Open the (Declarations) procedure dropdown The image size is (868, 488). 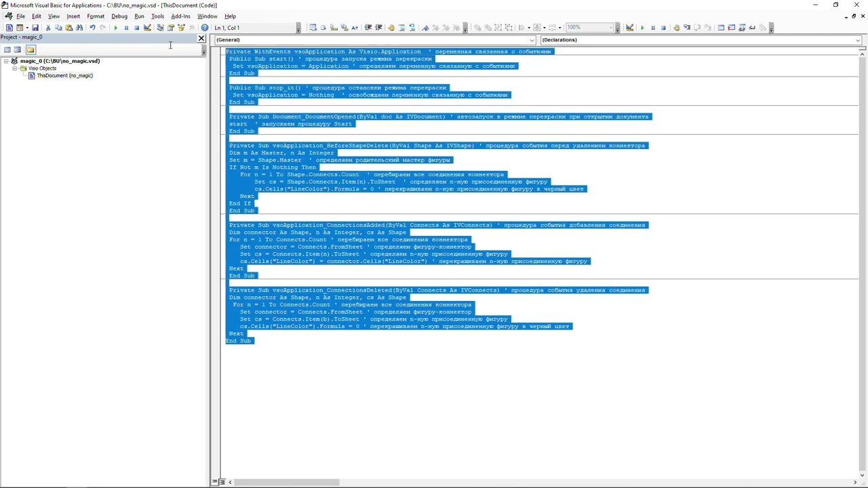coord(858,40)
